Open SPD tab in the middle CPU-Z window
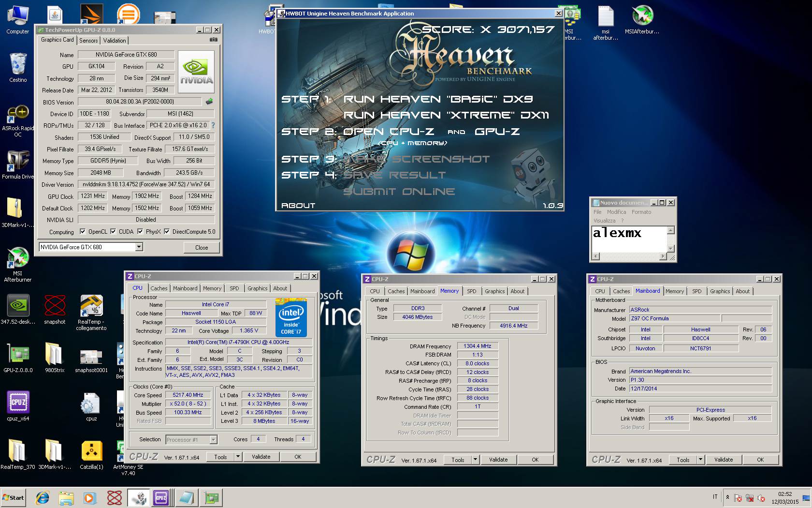This screenshot has height=508, width=812. coord(472,291)
